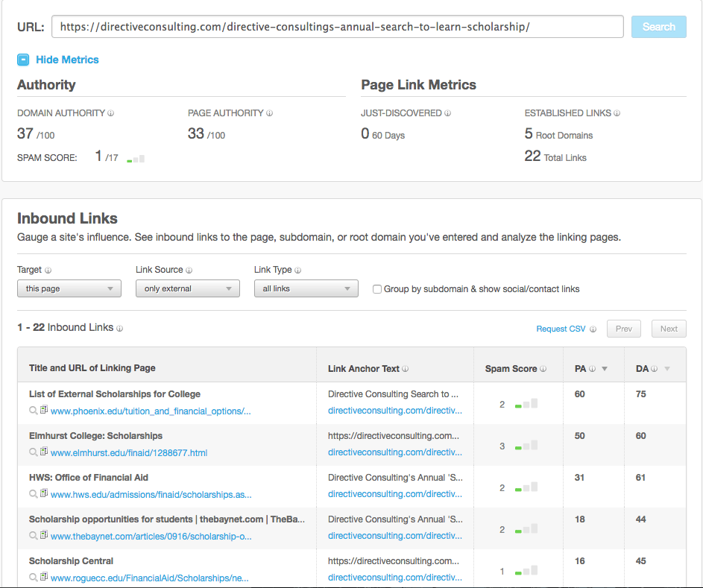Click info icon beside Established Links
Image resolution: width=703 pixels, height=588 pixels.
coord(617,113)
